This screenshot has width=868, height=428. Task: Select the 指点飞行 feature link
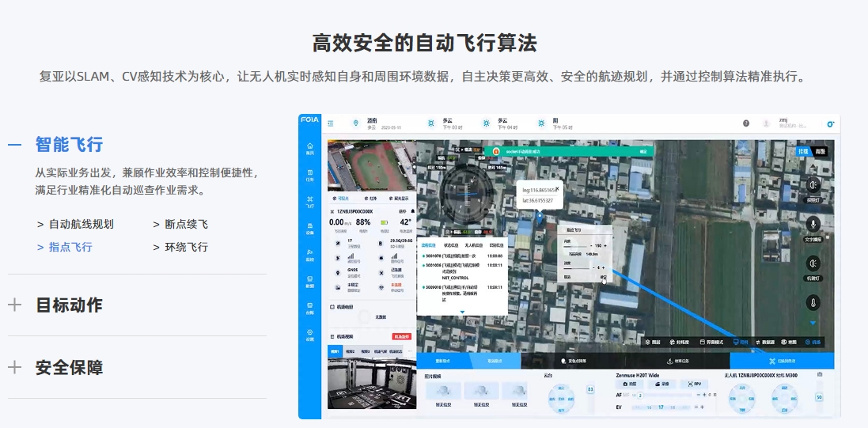[x=70, y=247]
